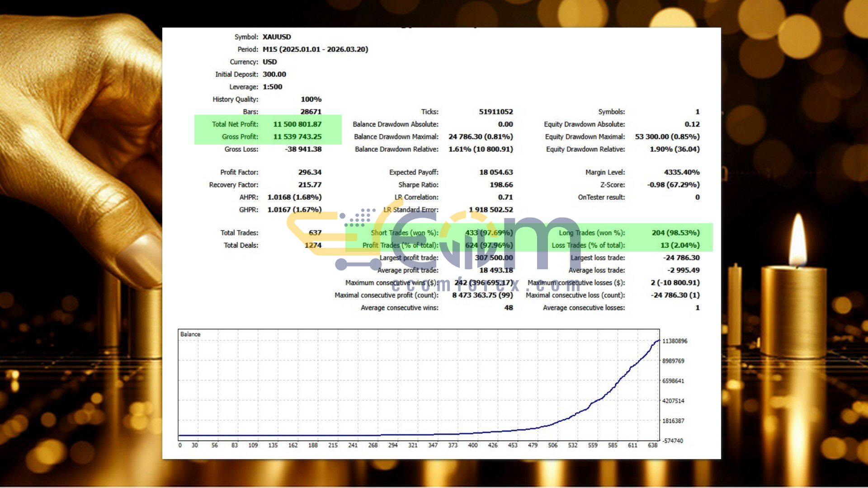
Task: Click the Period M15 date range text
Action: 315,49
